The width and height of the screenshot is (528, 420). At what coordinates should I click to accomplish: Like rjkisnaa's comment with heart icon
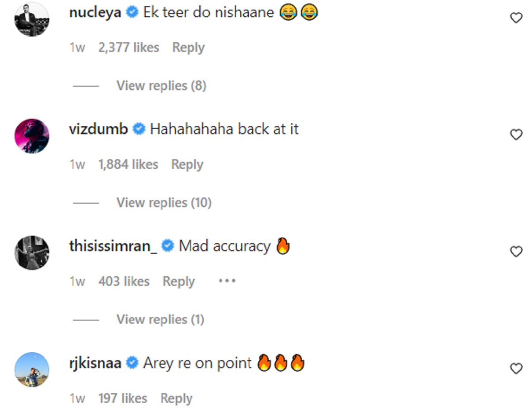coord(516,369)
